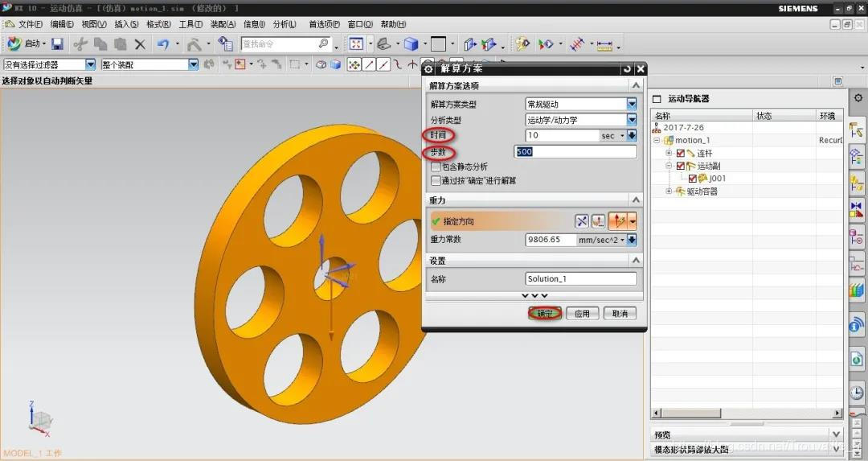Open the 首选项(P) menu
Image resolution: width=868 pixels, height=461 pixels.
point(324,24)
